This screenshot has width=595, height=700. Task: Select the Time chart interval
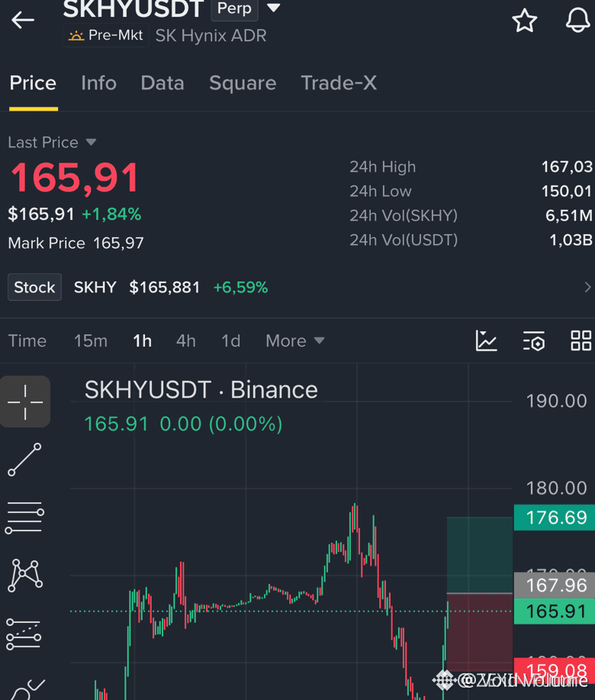[27, 340]
